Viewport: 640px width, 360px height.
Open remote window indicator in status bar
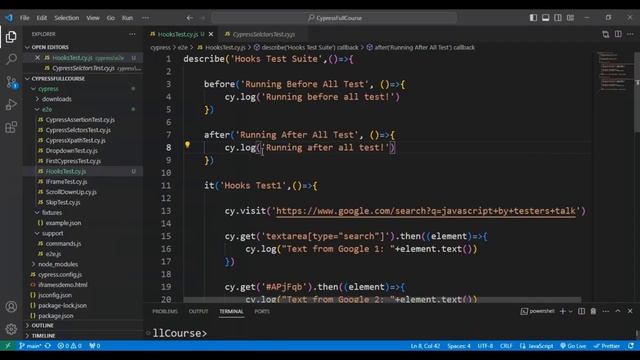click(8, 346)
